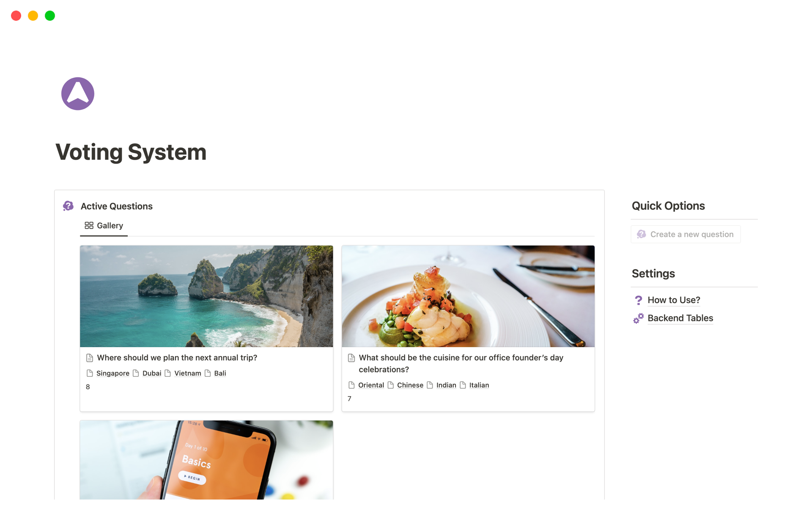
Task: Open the Singapore option page
Action: [112, 373]
